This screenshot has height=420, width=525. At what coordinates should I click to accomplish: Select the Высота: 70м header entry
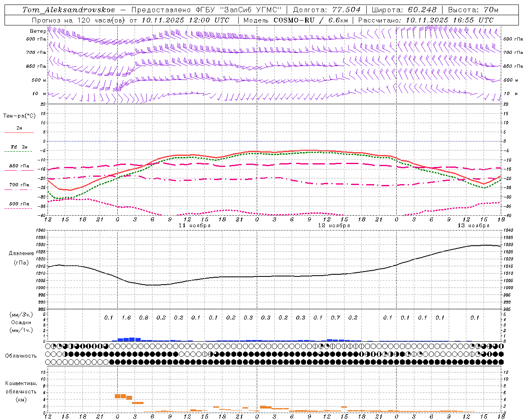[473, 10]
